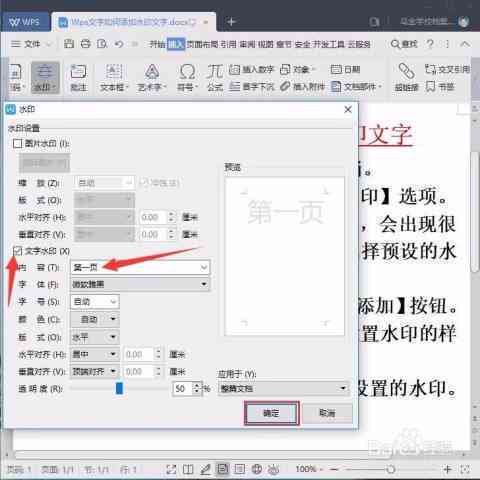Open the Font Size (字号) dropdown
Viewport: 480px width, 480px height.
click(95, 302)
